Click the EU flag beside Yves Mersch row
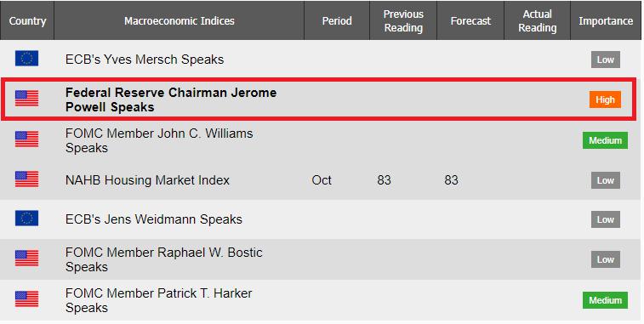Screen dimensions: 644x324 pyautogui.click(x=26, y=59)
